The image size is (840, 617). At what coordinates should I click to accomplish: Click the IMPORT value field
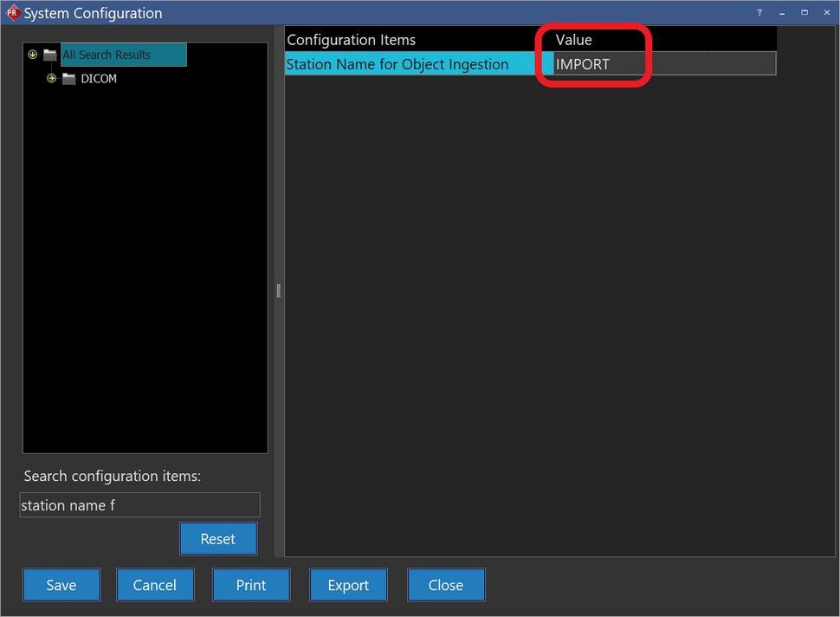663,64
